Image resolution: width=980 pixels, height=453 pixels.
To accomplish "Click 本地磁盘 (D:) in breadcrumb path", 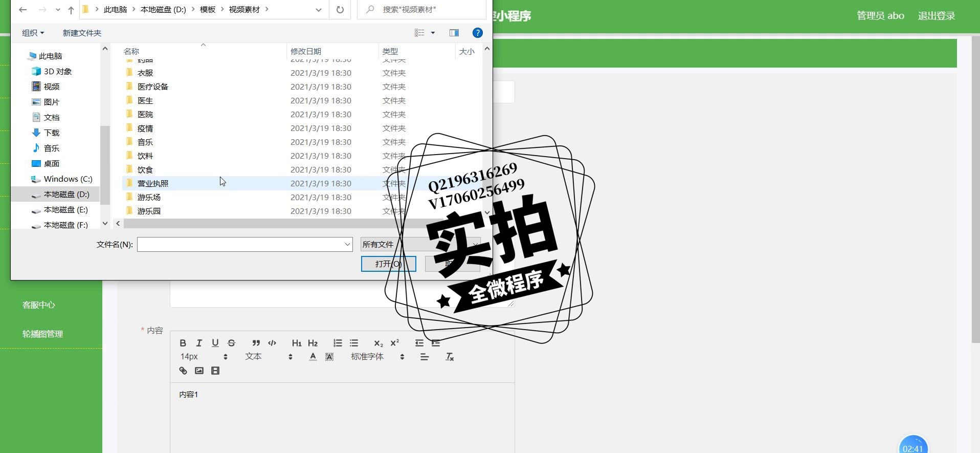I will pyautogui.click(x=163, y=10).
